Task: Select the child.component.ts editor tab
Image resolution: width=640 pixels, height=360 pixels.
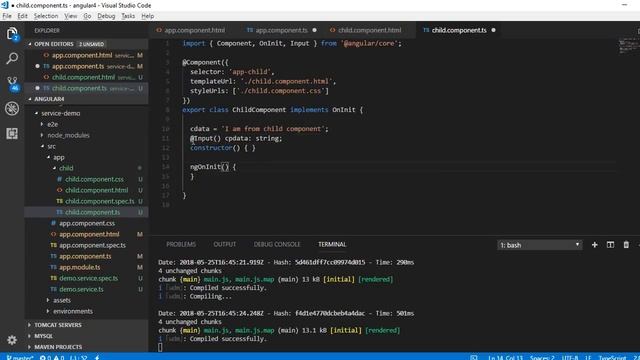Action: tap(459, 30)
